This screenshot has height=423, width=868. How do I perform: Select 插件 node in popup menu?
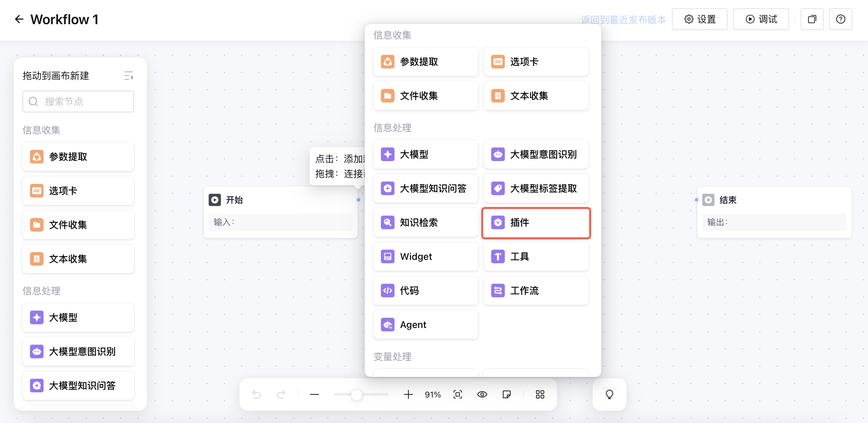point(536,223)
